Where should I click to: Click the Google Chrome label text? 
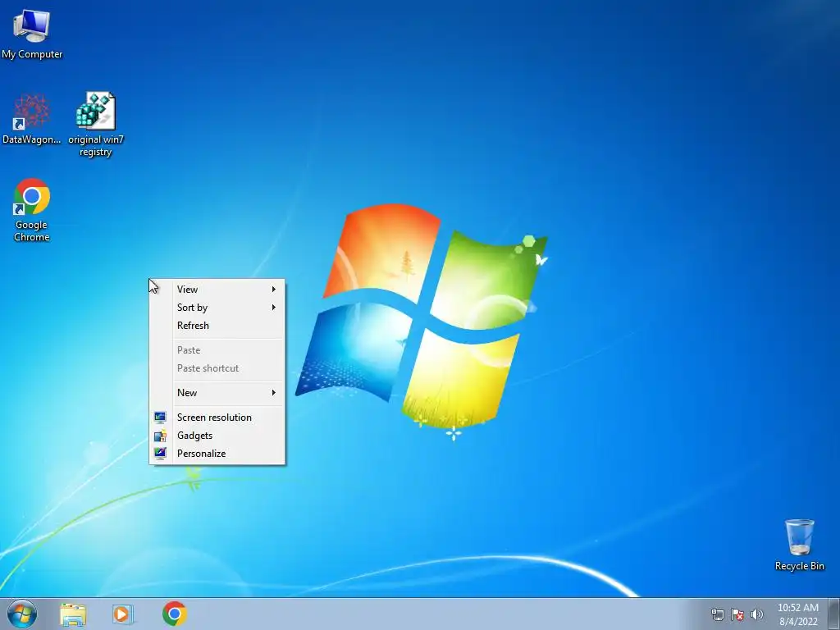[x=32, y=231]
